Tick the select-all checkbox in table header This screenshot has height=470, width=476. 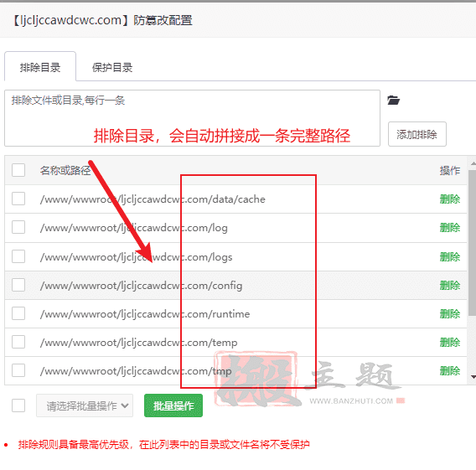coord(18,170)
